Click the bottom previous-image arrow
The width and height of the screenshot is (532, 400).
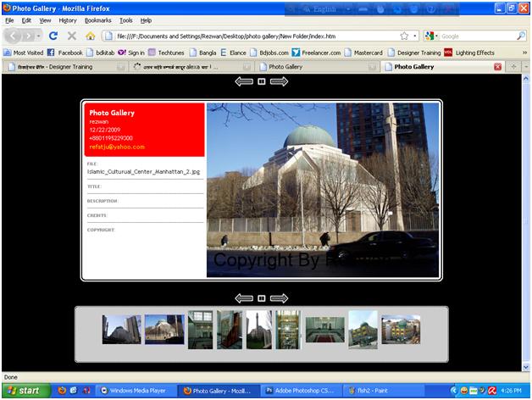pyautogui.click(x=244, y=298)
